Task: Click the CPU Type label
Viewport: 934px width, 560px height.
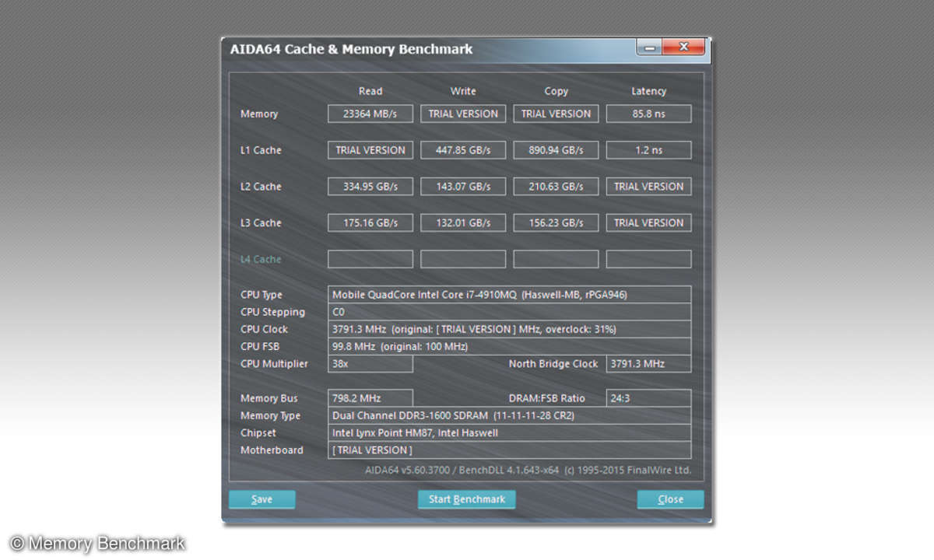Action: coord(262,295)
